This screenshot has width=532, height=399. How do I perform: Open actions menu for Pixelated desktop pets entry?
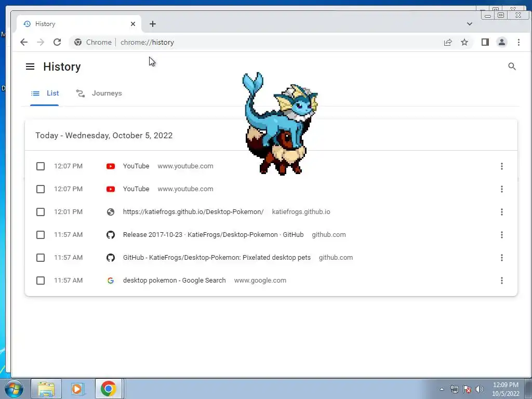pos(501,258)
